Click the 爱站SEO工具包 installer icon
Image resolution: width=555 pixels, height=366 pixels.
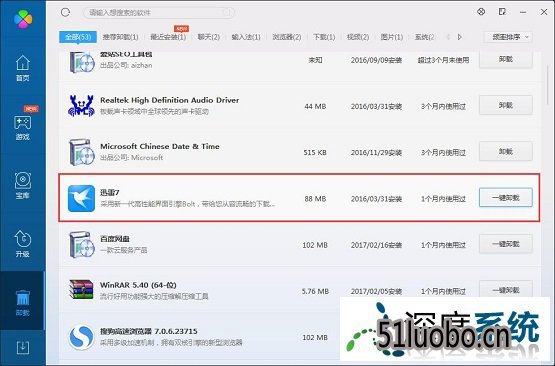(x=81, y=62)
